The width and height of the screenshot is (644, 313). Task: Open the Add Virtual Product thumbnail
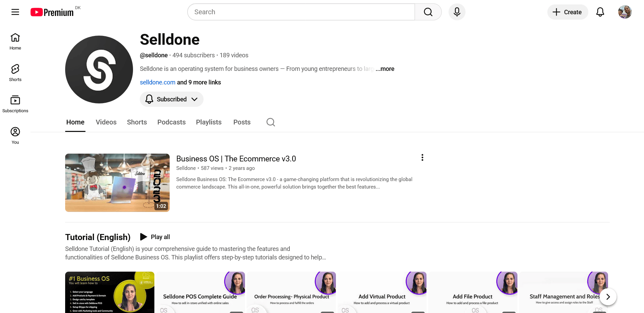point(382,292)
